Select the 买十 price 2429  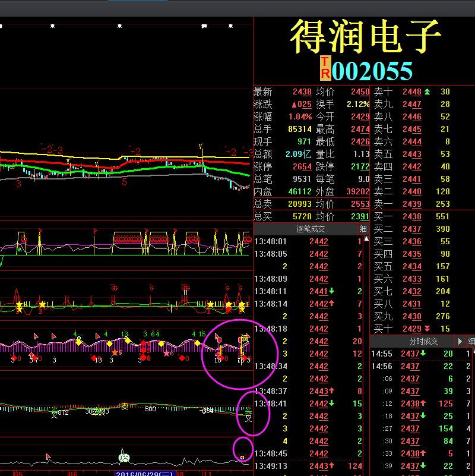[x=412, y=329]
